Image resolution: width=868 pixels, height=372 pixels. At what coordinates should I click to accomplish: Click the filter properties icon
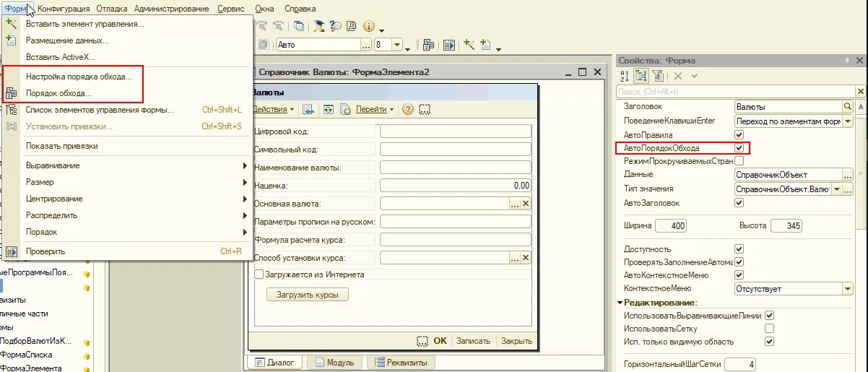[x=658, y=76]
